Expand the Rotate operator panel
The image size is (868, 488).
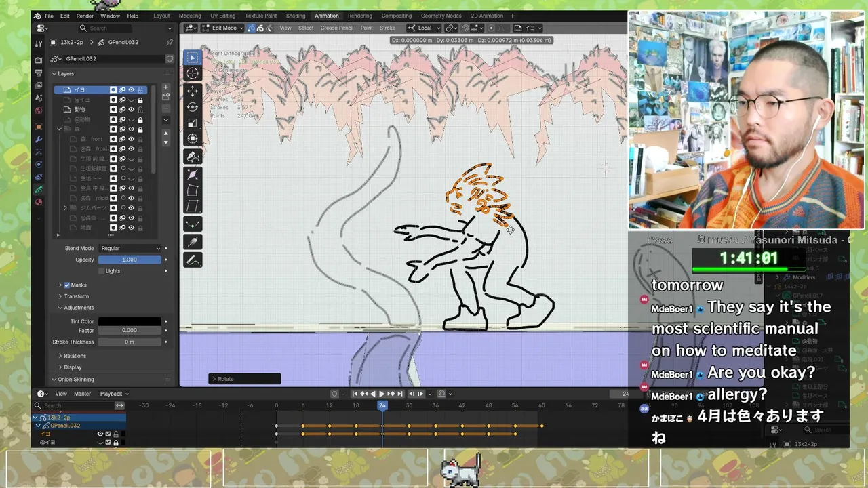(x=244, y=379)
